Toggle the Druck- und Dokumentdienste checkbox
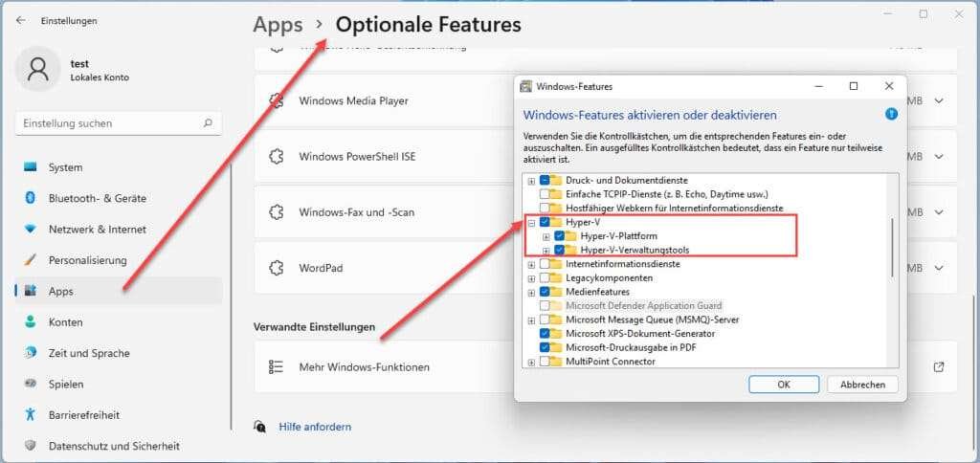The width and height of the screenshot is (980, 463). pyautogui.click(x=545, y=180)
